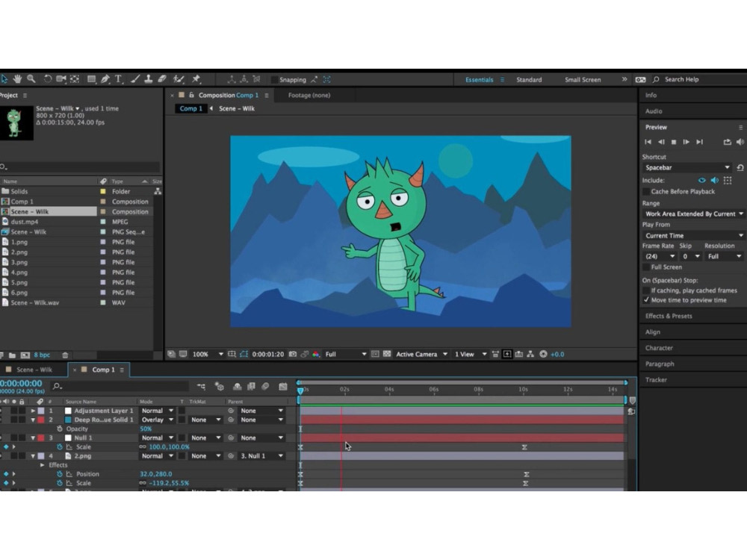This screenshot has width=747, height=560.
Task: Select the Clone Stamp tool
Action: (148, 79)
